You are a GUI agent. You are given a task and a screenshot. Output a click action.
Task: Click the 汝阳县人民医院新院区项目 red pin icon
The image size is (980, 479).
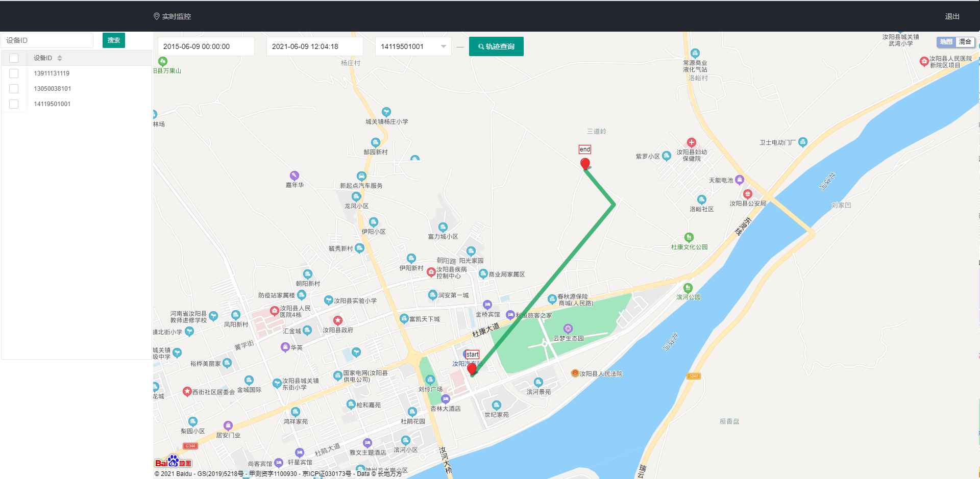tap(924, 61)
